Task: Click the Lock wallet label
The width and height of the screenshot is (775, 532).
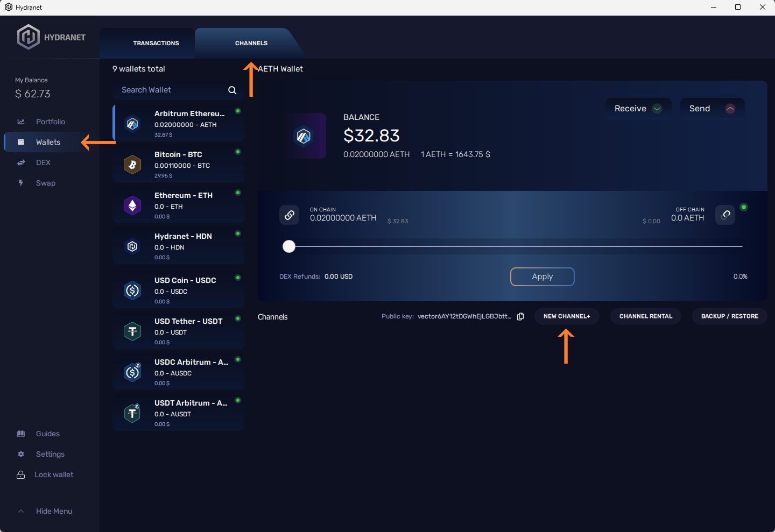Action: (54, 474)
